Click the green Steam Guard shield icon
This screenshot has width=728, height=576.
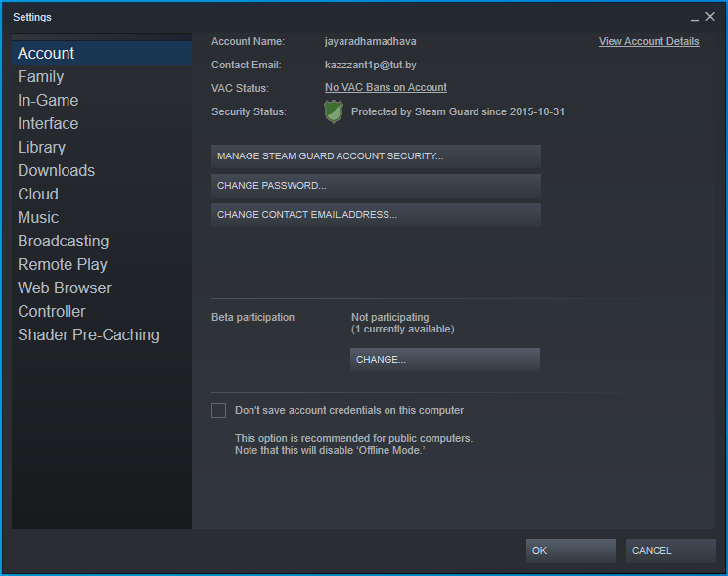334,111
